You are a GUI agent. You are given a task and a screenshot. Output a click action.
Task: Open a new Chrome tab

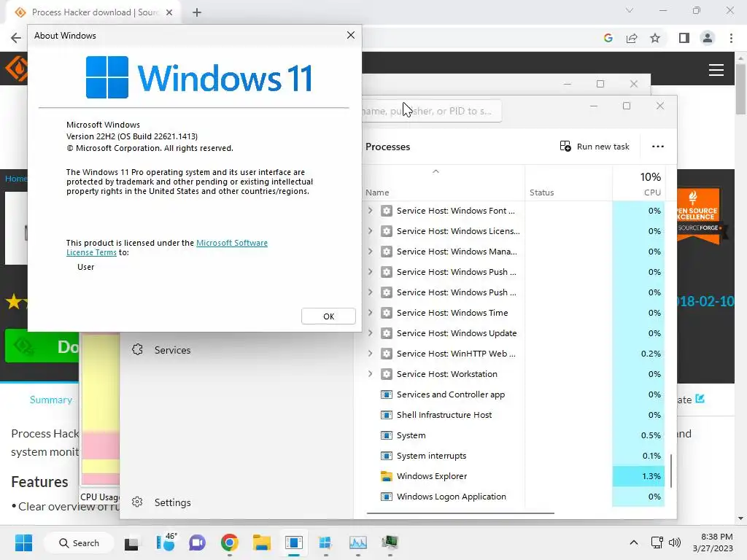coord(197,12)
